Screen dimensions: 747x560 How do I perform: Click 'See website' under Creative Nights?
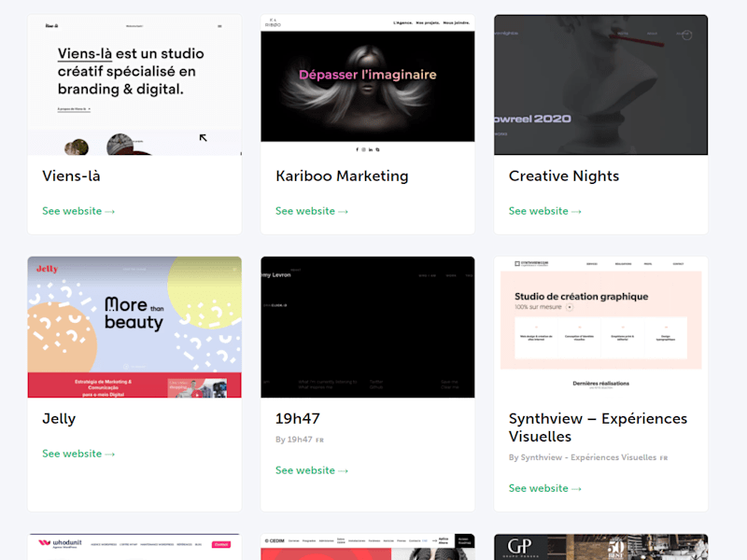pyautogui.click(x=545, y=211)
